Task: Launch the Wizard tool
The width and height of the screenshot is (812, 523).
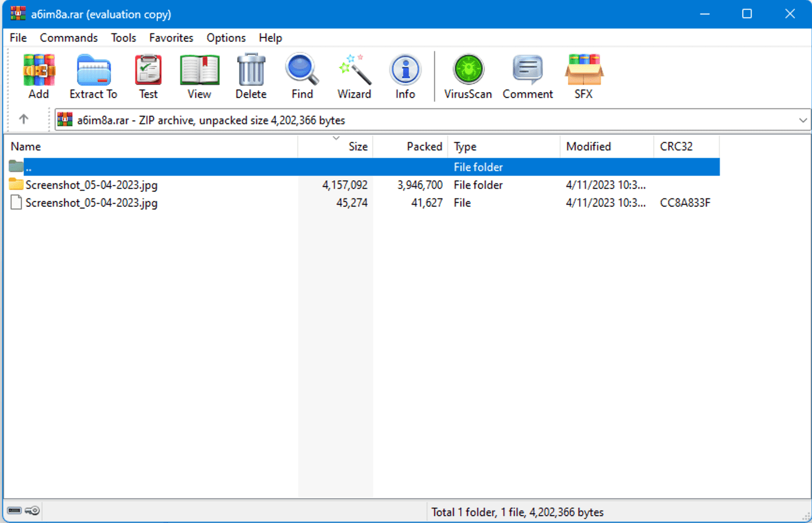Action: [354, 76]
